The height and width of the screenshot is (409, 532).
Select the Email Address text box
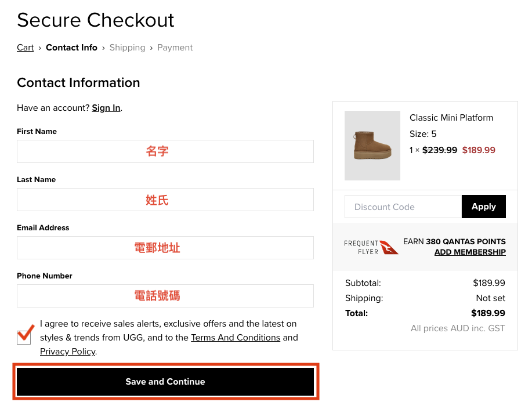[165, 248]
